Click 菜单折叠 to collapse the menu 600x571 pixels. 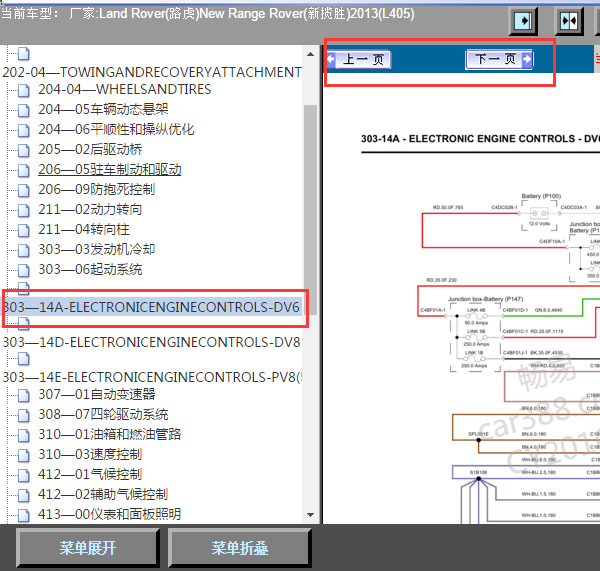(x=240, y=548)
